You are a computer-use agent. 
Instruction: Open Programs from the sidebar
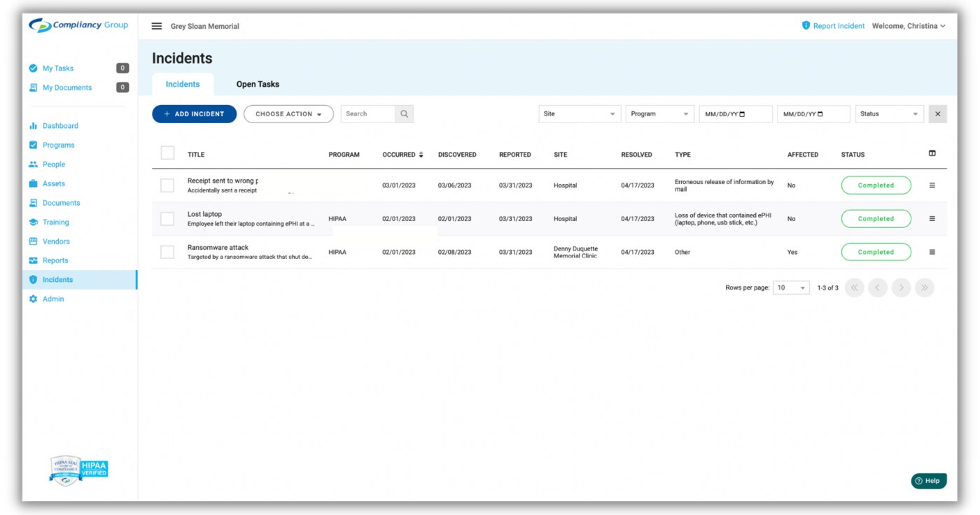(x=58, y=145)
